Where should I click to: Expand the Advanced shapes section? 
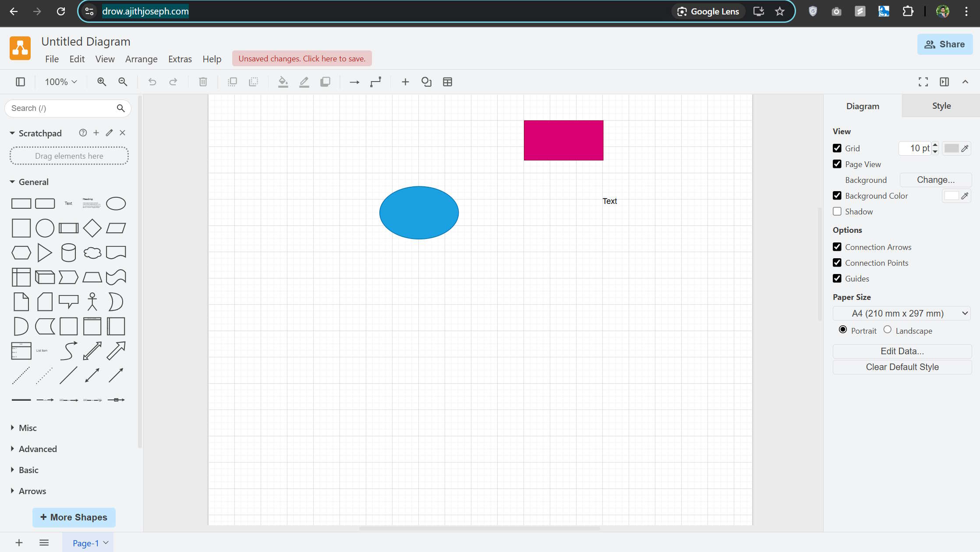[38, 449]
